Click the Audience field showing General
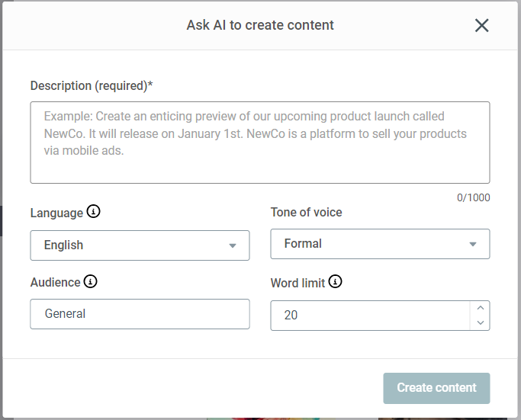Viewport: 521px width, 420px height. [140, 314]
